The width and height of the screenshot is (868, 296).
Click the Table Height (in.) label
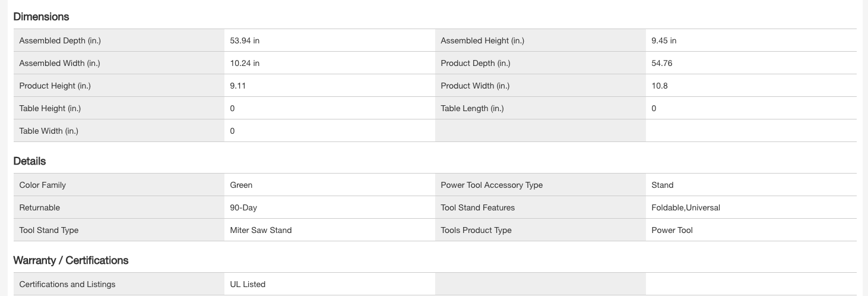point(50,108)
